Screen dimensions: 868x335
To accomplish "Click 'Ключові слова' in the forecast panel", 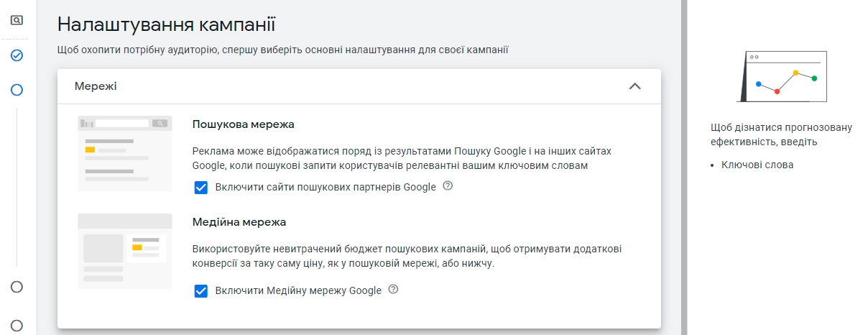I will [x=757, y=165].
